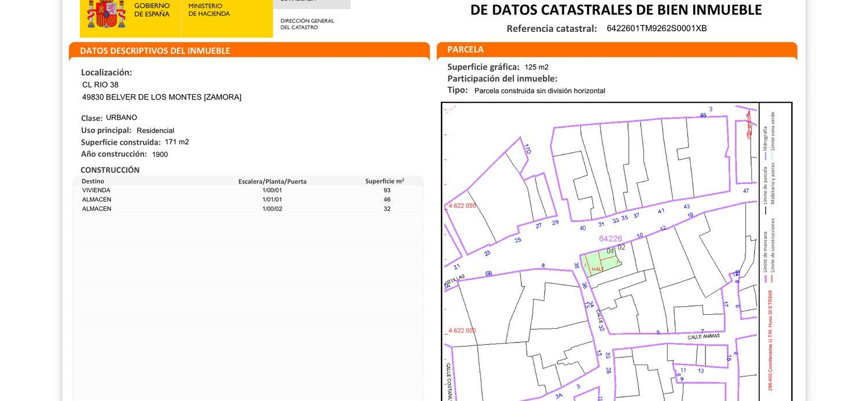Click the 'DATOS DESCRIPTIVOS DEL INMUEBLE' header
868x401 pixels.
coord(155,51)
